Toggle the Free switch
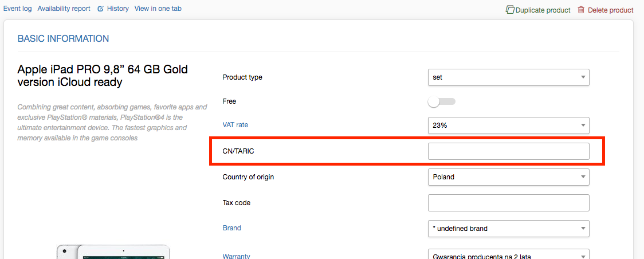This screenshot has height=259, width=644. (x=442, y=101)
